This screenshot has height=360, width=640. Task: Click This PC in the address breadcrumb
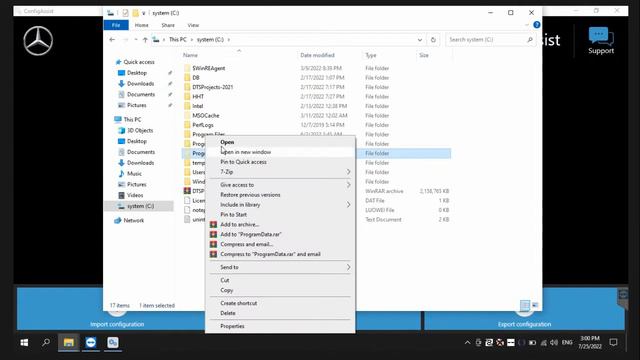click(x=178, y=40)
